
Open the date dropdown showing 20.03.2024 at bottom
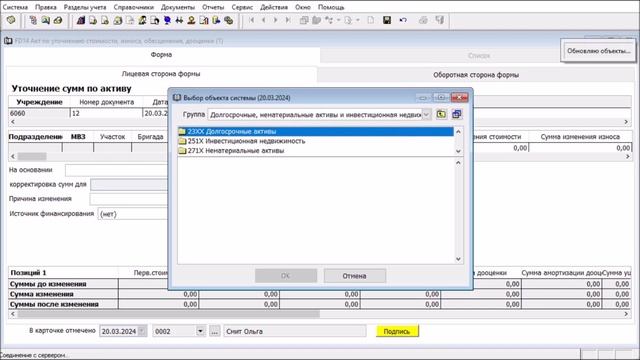[x=142, y=331]
